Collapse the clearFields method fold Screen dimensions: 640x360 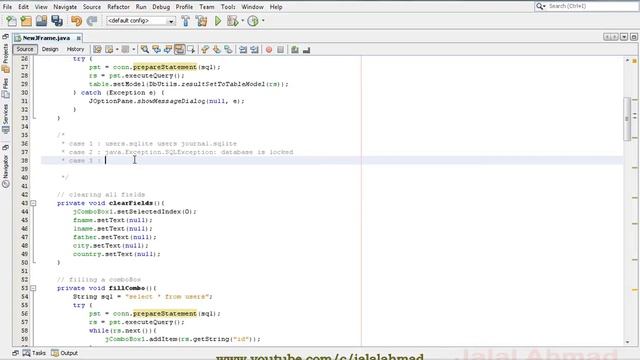(33, 203)
